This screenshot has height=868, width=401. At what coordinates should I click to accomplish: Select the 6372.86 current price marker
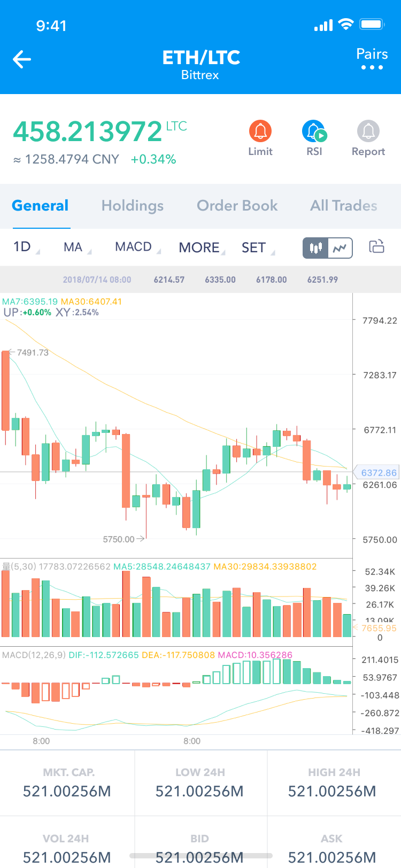pyautogui.click(x=377, y=472)
